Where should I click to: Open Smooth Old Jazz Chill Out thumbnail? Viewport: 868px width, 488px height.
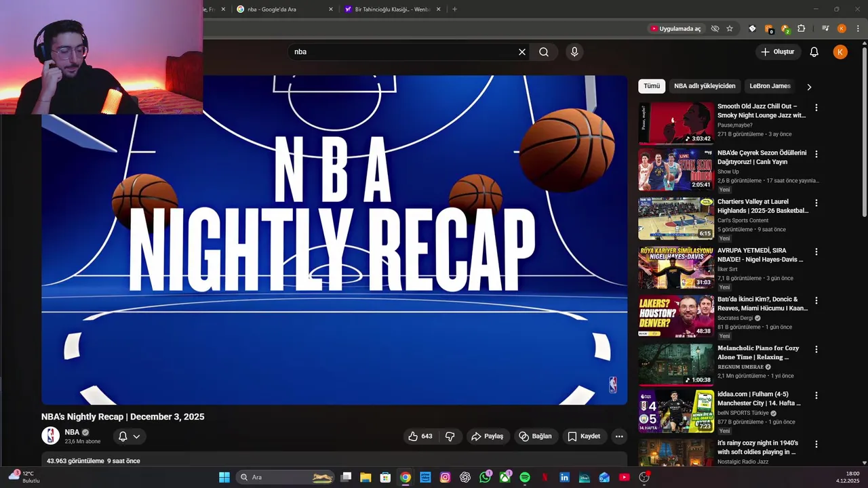[x=676, y=123]
